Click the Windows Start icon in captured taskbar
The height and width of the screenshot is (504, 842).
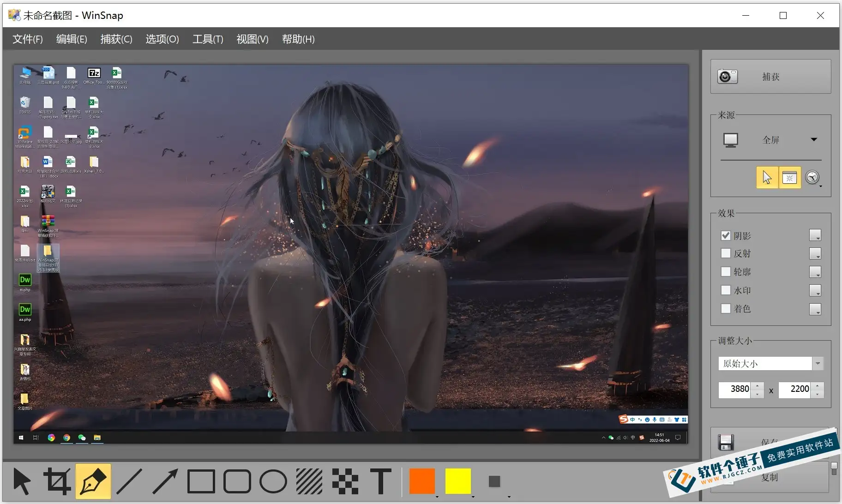coord(21,438)
